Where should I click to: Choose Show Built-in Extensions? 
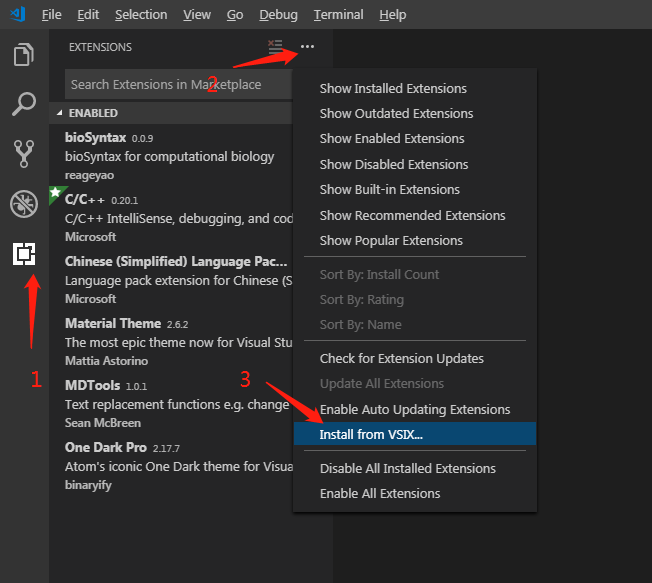(x=415, y=190)
